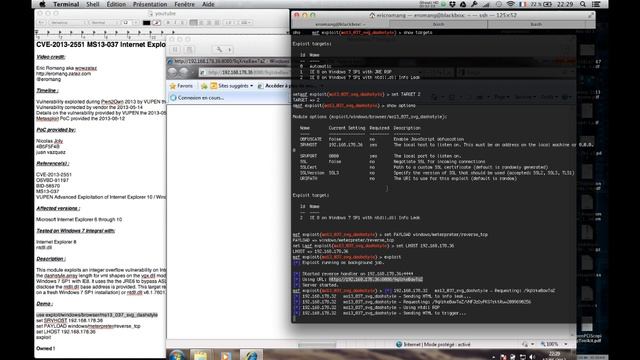
Task: Open the line spacing dropdown in TextEdit
Action: click(230, 23)
